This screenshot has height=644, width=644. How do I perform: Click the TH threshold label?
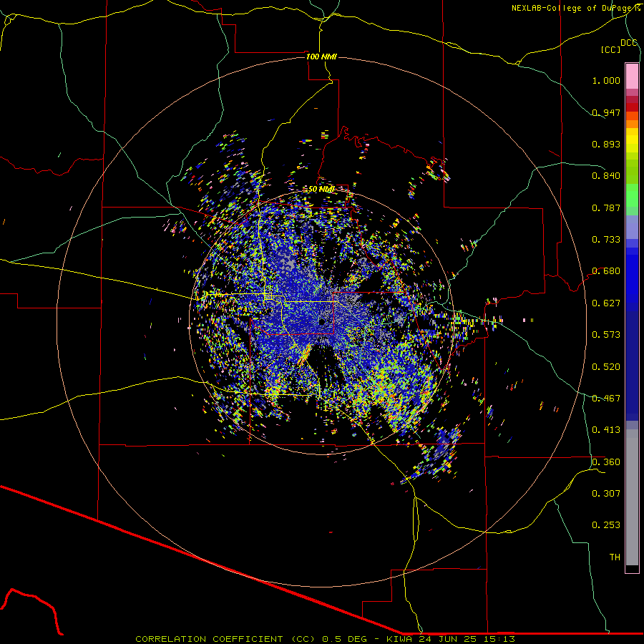pos(615,557)
